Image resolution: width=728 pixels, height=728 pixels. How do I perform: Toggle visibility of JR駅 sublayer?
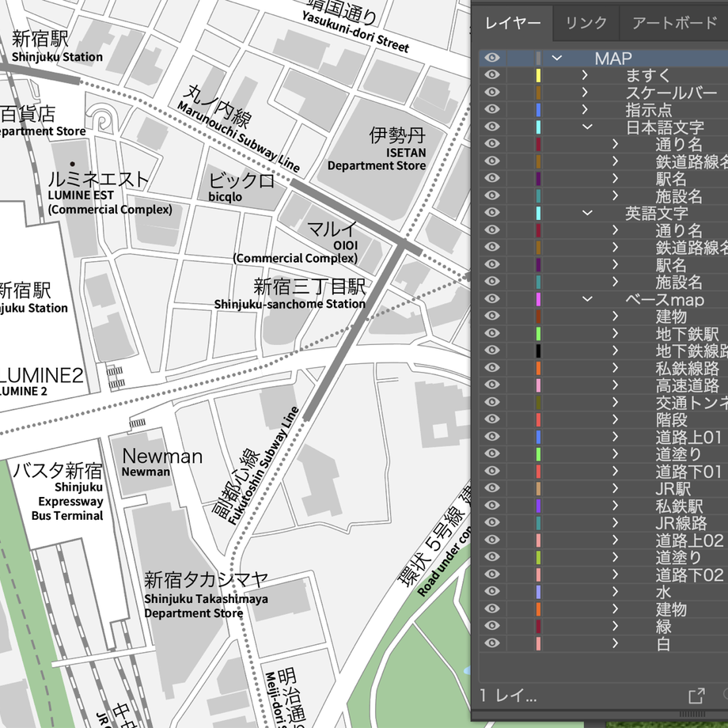(492, 488)
